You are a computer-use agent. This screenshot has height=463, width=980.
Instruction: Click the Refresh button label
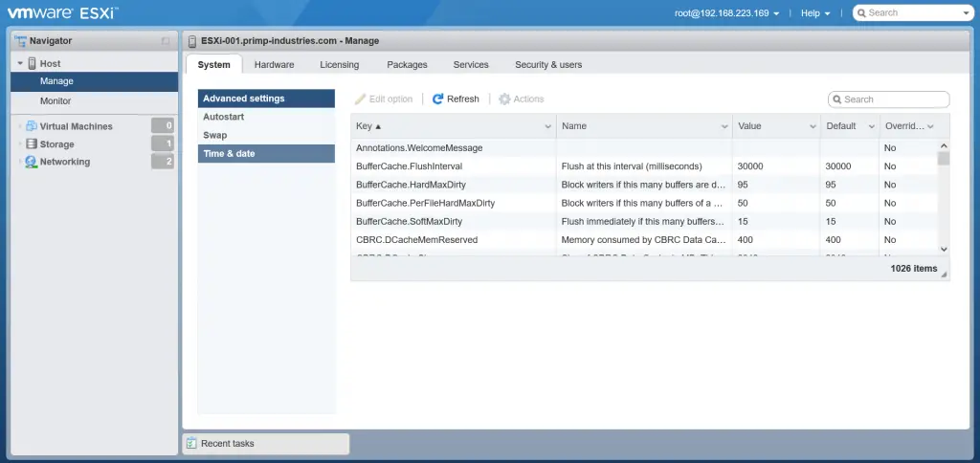click(x=463, y=99)
